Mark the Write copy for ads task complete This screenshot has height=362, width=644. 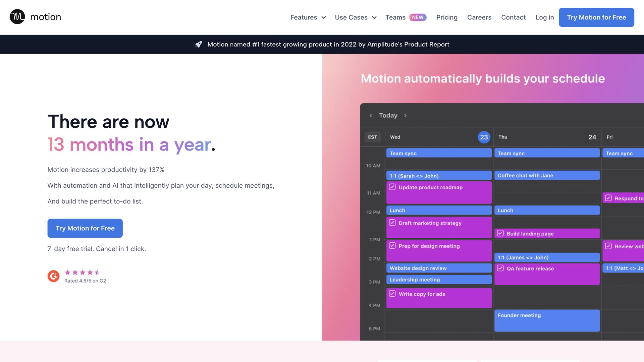(392, 293)
